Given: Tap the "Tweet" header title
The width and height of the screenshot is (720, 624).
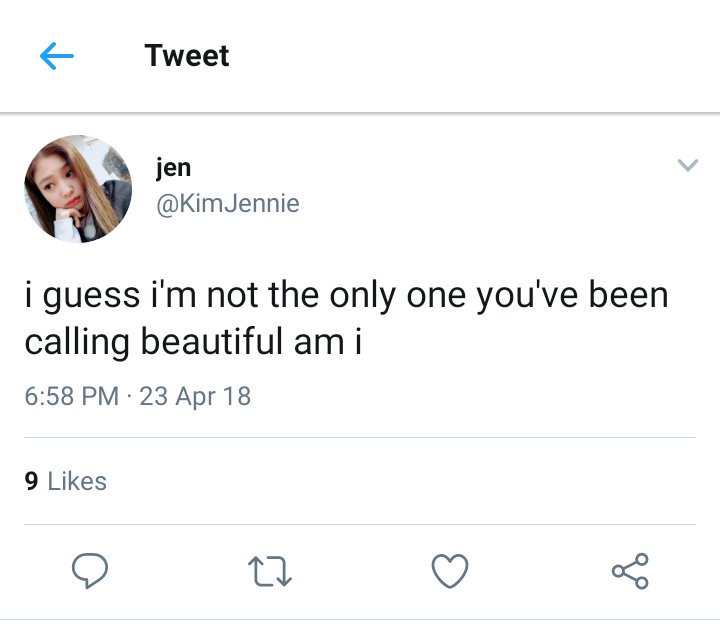Looking at the screenshot, I should [x=187, y=56].
